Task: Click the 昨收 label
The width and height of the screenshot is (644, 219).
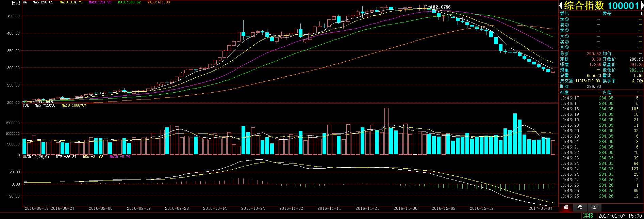Action: tap(564, 87)
